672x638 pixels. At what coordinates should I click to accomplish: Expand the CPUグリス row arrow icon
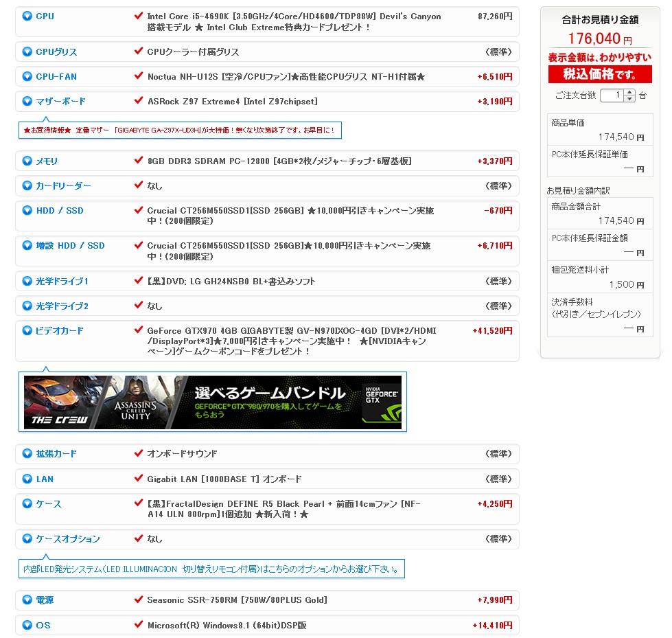pyautogui.click(x=27, y=52)
